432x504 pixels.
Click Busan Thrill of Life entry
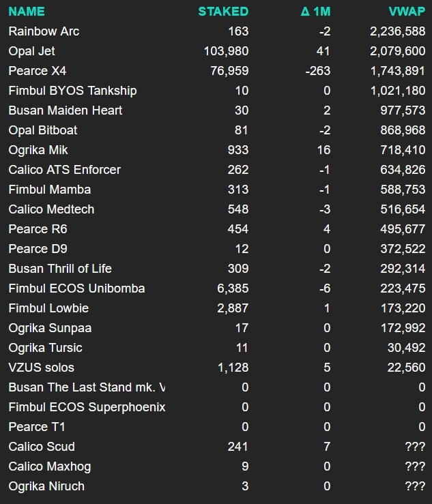[60, 269]
